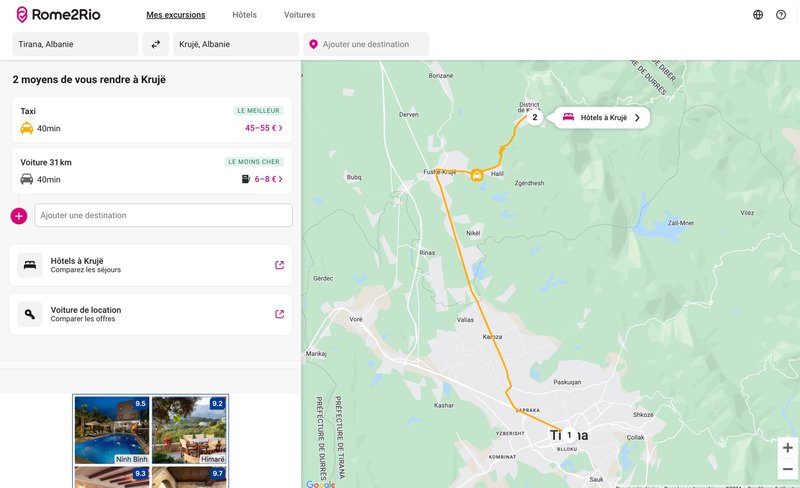Edit destination field Krujë, Albanie
Viewport: 800px width, 488px height.
pyautogui.click(x=236, y=44)
